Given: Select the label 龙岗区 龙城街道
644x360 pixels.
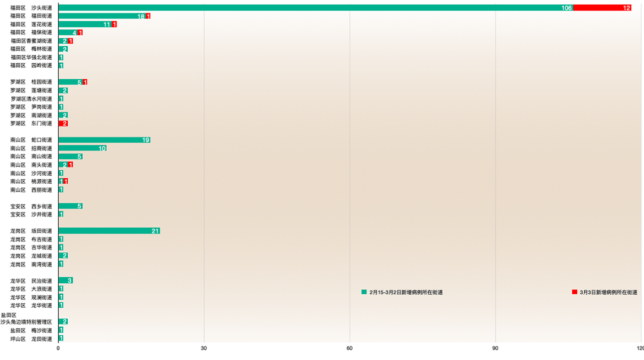Looking at the screenshot, I should coord(31,256).
